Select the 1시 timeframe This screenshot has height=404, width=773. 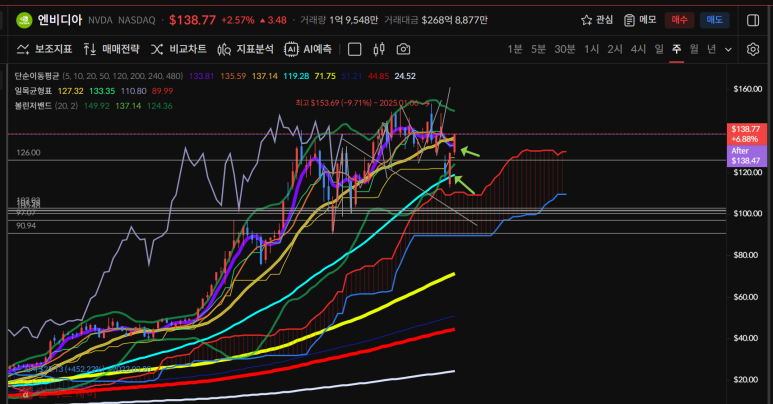pyautogui.click(x=591, y=49)
